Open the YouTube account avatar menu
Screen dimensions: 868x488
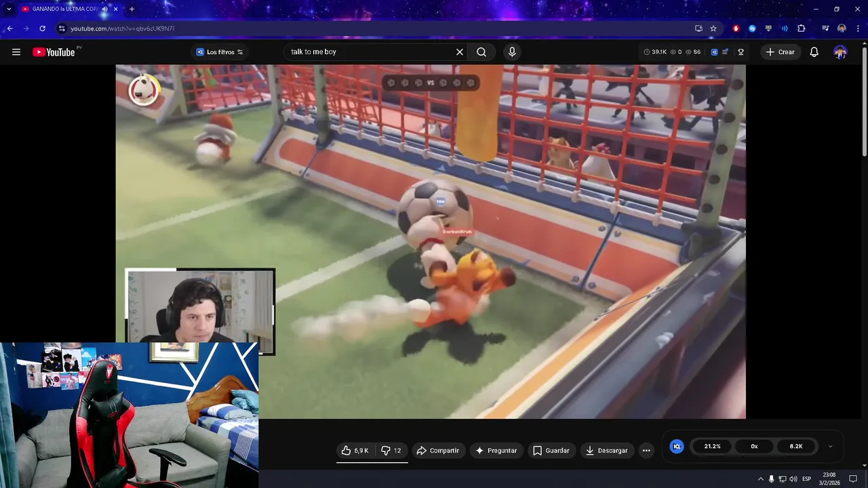click(x=840, y=52)
